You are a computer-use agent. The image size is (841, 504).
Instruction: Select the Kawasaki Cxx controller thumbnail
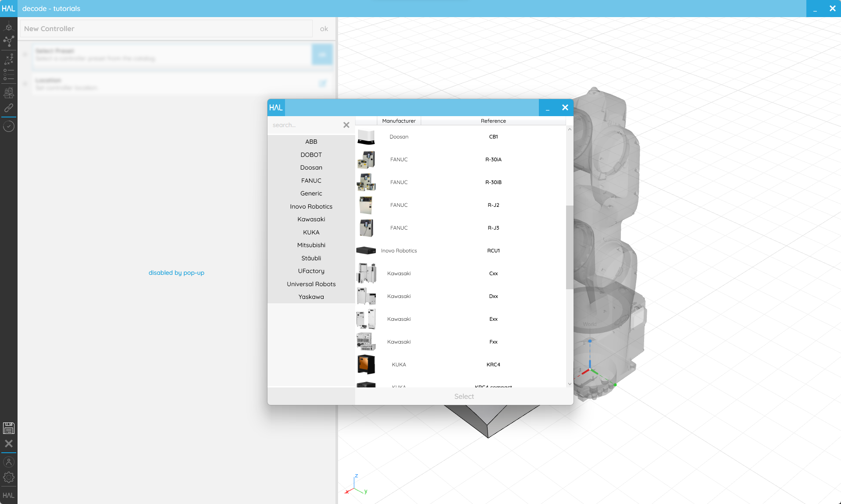click(366, 273)
